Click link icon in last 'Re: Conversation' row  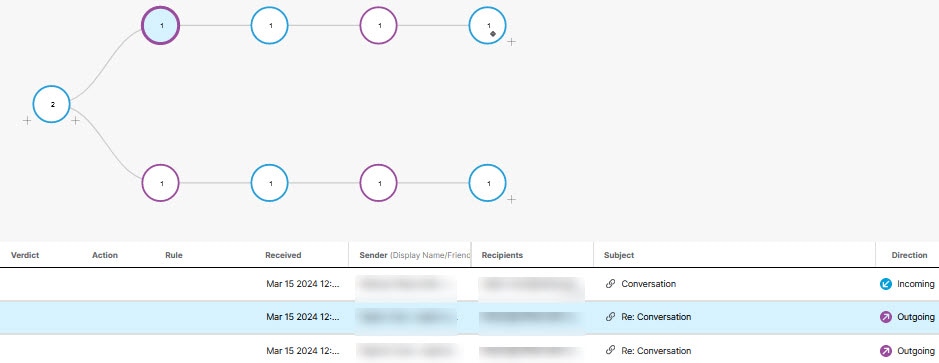coord(610,350)
